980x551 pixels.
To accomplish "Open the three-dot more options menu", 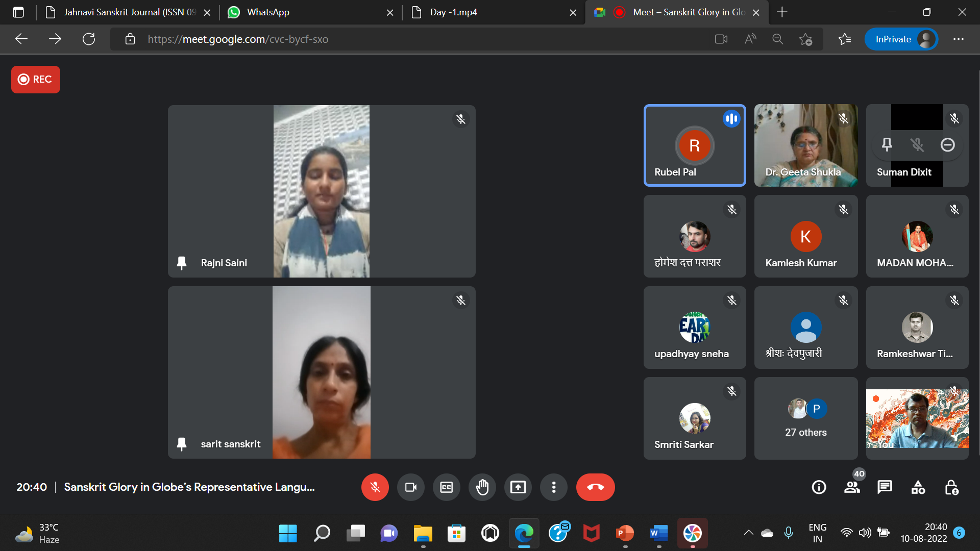I will point(553,487).
